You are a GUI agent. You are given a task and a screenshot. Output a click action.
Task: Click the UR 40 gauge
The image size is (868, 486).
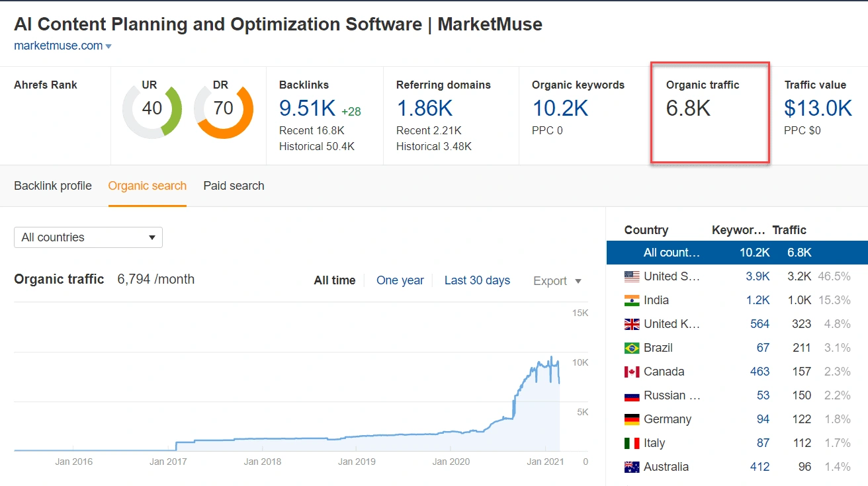(x=152, y=110)
